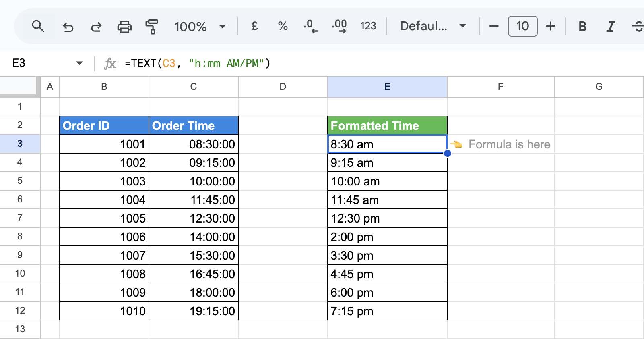
Task: Toggle Italic formatting
Action: tap(610, 27)
